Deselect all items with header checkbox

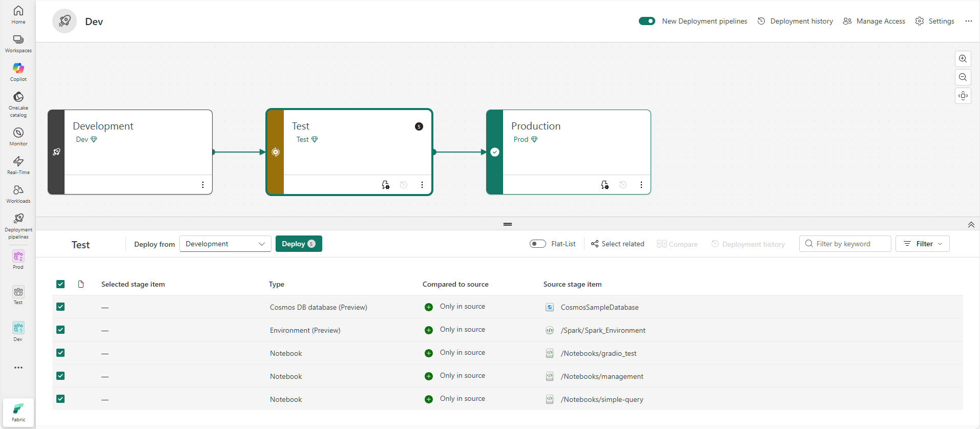[x=60, y=284]
